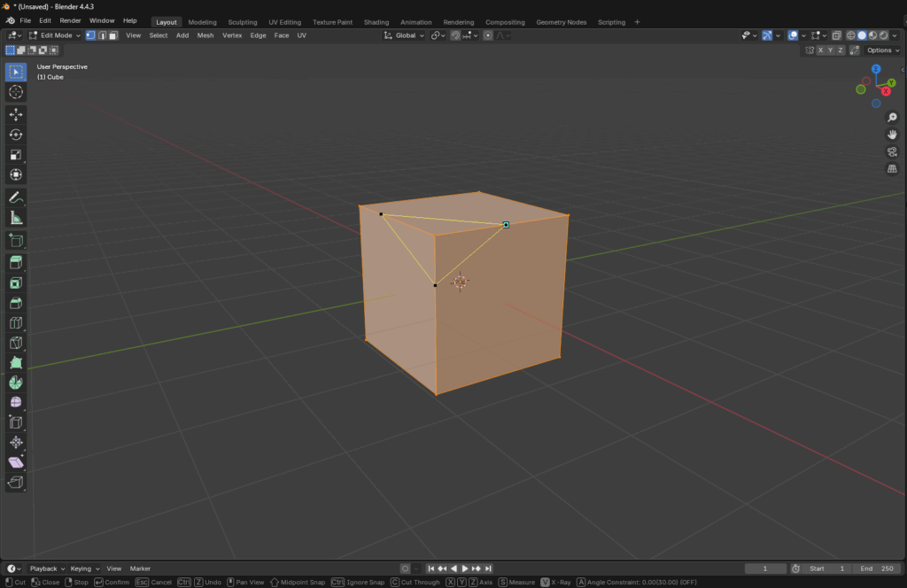Choose the Bevel tool
Screen dimensions: 907x588
pos(16,303)
